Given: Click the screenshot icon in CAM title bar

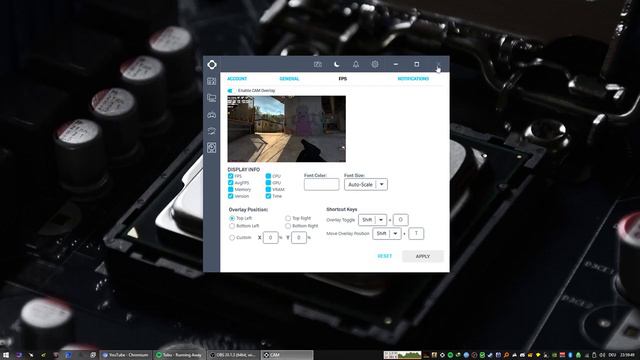Looking at the screenshot, I should pyautogui.click(x=318, y=64).
